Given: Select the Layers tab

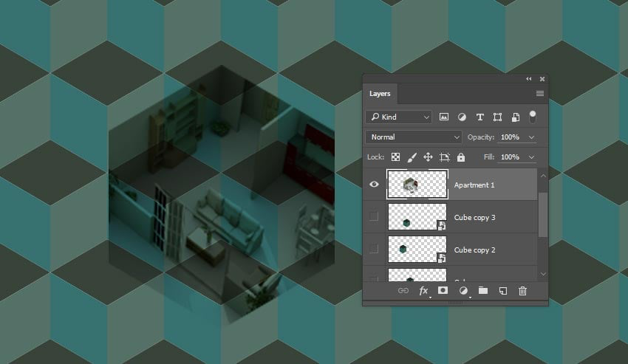Looking at the screenshot, I should pos(380,94).
